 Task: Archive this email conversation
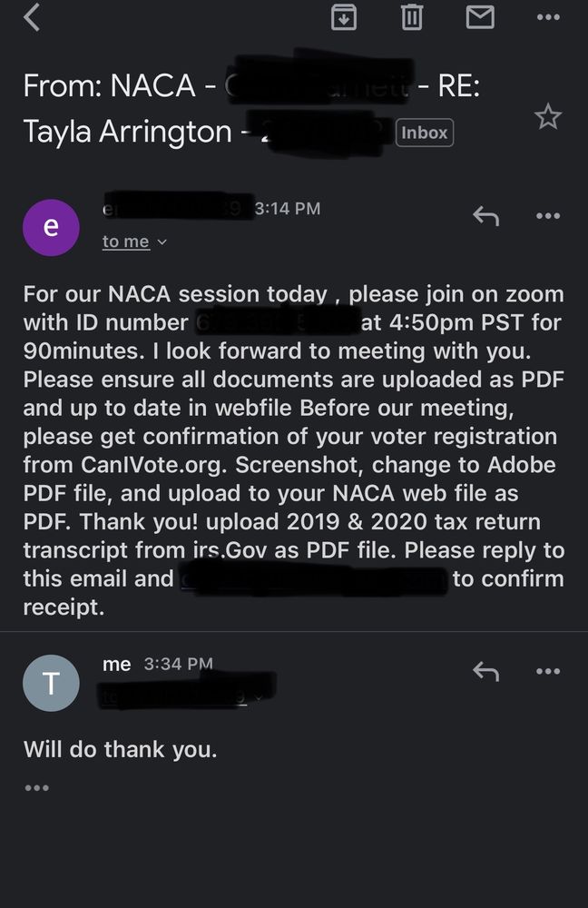pos(344,17)
